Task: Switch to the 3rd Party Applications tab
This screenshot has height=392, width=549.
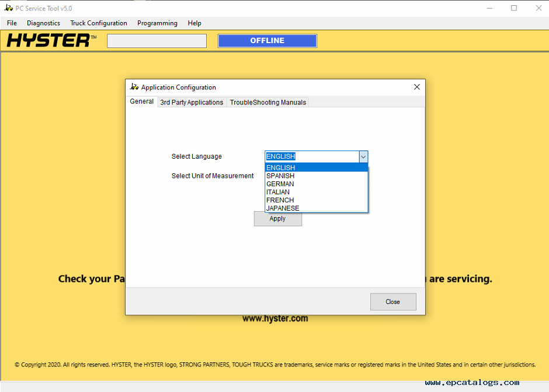Action: (x=192, y=102)
